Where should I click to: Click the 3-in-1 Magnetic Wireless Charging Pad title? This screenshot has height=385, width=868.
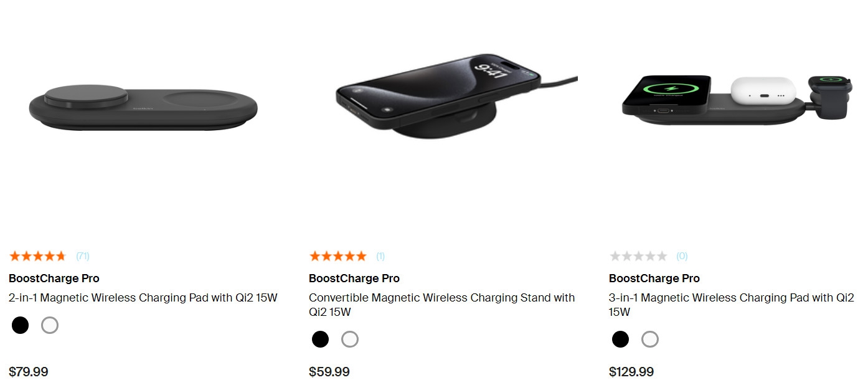click(731, 305)
